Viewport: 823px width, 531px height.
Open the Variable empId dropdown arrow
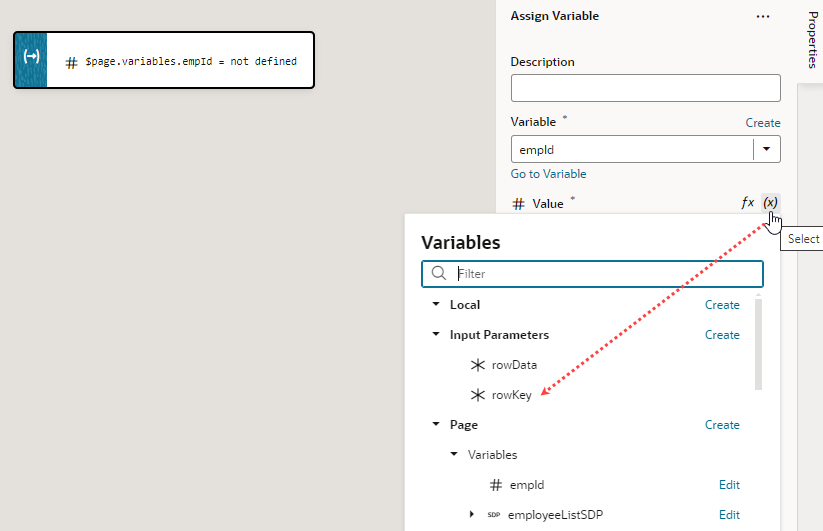766,150
